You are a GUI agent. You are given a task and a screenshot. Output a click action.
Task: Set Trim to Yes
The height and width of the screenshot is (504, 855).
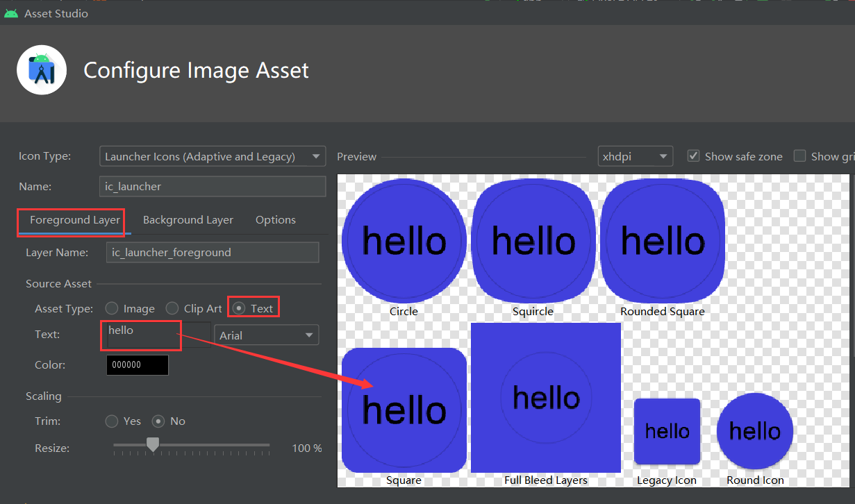point(112,421)
